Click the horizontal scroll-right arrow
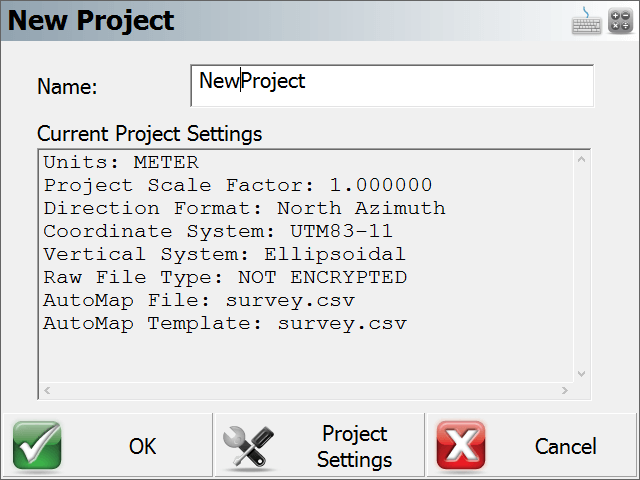The height and width of the screenshot is (480, 640). 564,391
